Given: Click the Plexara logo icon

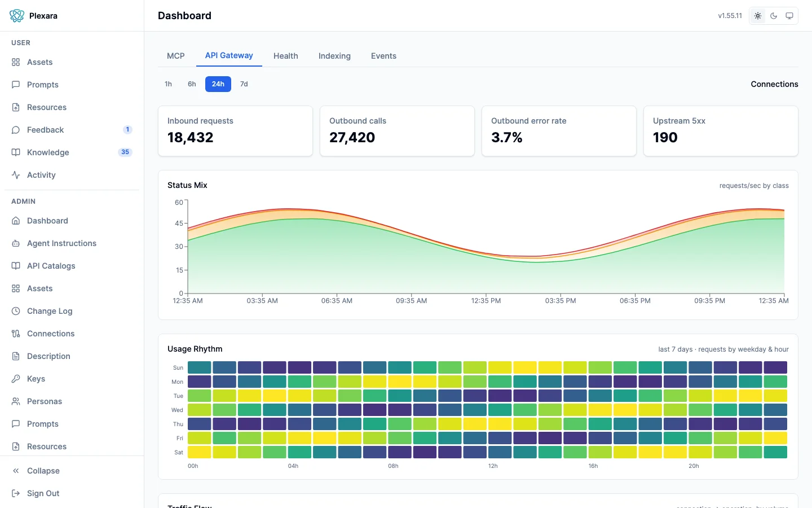Looking at the screenshot, I should (17, 16).
